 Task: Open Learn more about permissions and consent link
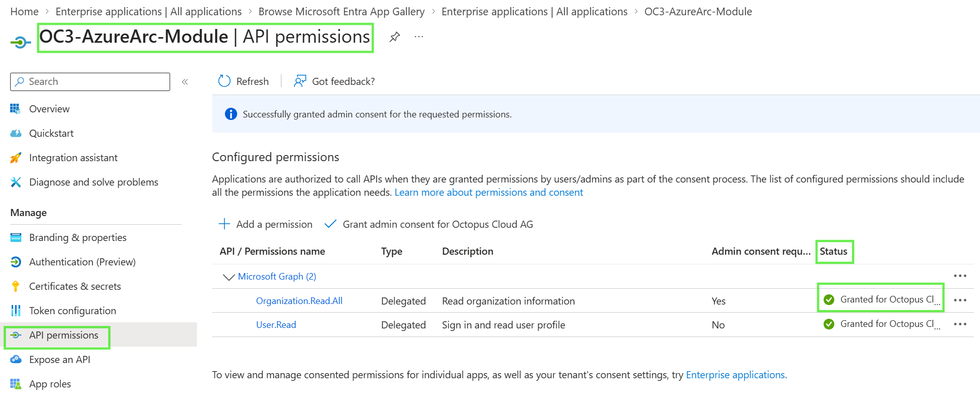pyautogui.click(x=488, y=192)
